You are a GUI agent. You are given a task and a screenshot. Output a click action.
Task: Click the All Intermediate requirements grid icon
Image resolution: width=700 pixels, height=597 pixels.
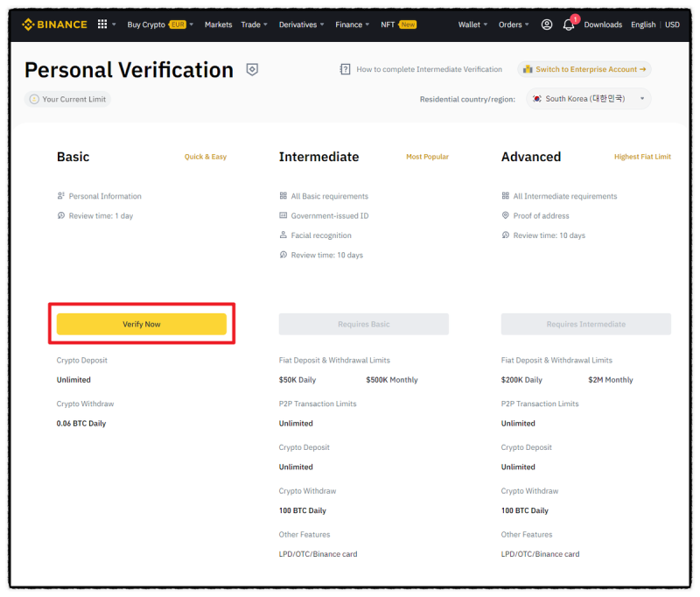point(506,195)
